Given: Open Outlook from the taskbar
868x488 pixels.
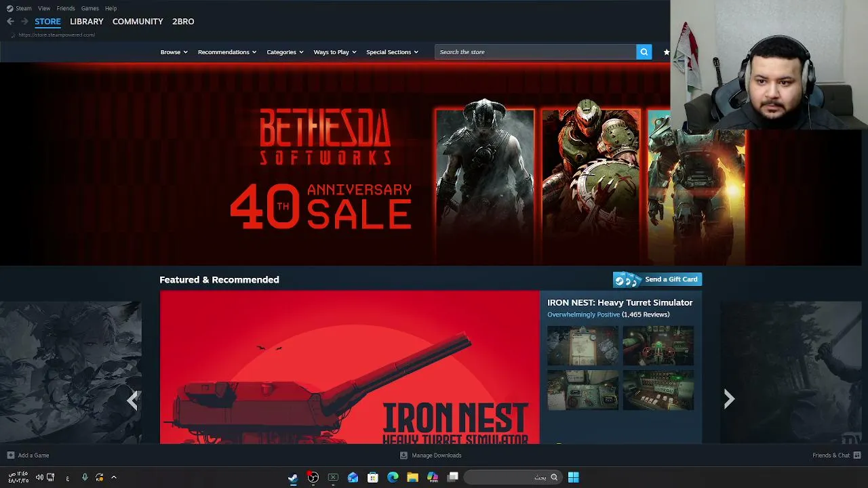Looking at the screenshot, I should tap(353, 478).
